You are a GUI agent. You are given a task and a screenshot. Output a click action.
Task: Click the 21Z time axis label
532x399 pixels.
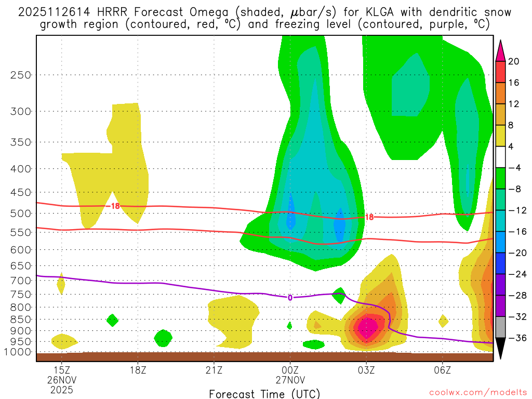pos(214,370)
